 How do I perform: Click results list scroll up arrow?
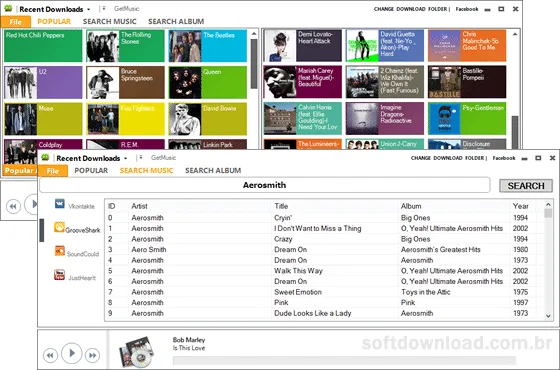pyautogui.click(x=548, y=204)
